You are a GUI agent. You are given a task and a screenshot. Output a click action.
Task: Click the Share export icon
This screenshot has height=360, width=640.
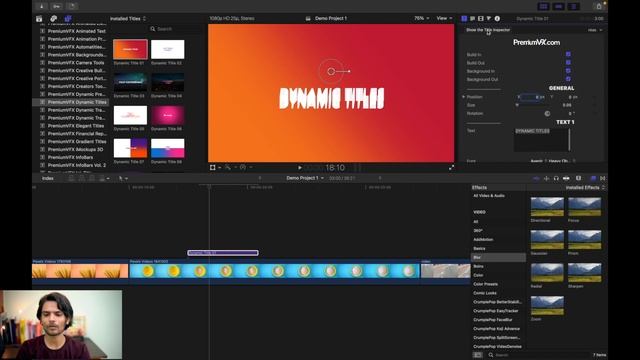tap(599, 6)
